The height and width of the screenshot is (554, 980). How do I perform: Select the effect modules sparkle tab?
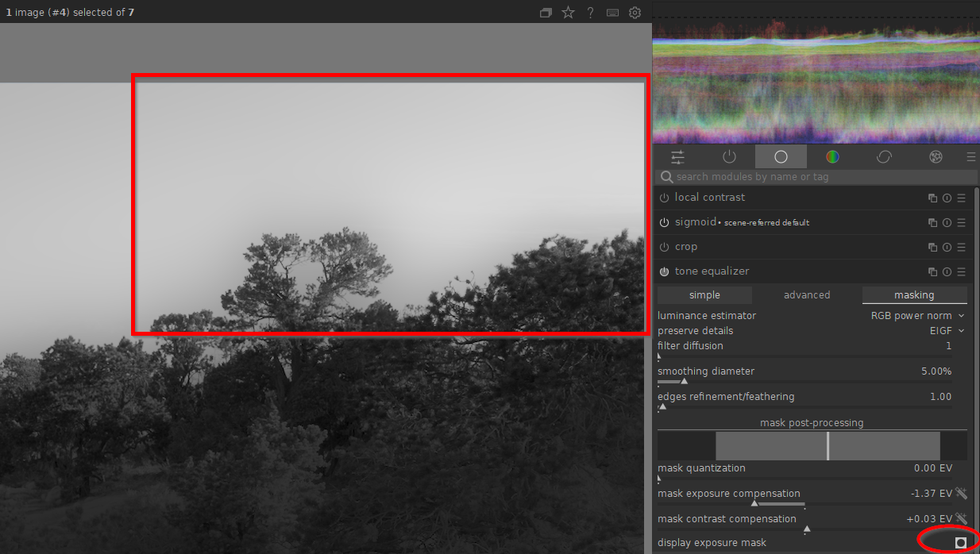point(936,156)
